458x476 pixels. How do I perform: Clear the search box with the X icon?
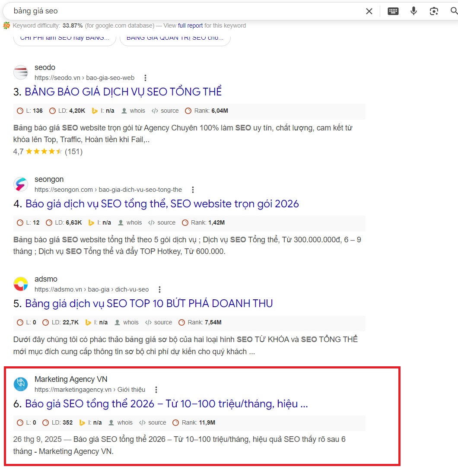click(369, 11)
